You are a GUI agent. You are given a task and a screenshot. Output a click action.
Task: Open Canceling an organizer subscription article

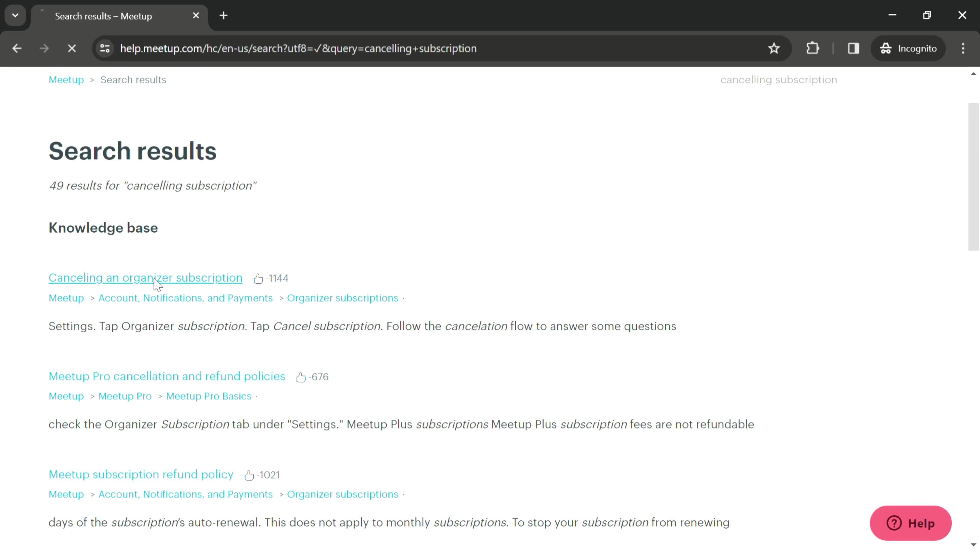point(145,278)
